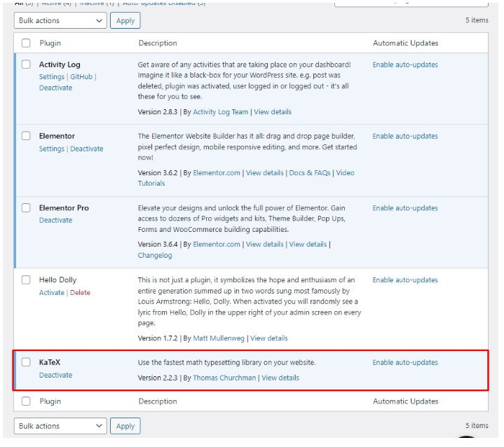Image resolution: width=504 pixels, height=447 pixels.
Task: Open Elementor Docs & FAQs link
Action: (x=310, y=173)
